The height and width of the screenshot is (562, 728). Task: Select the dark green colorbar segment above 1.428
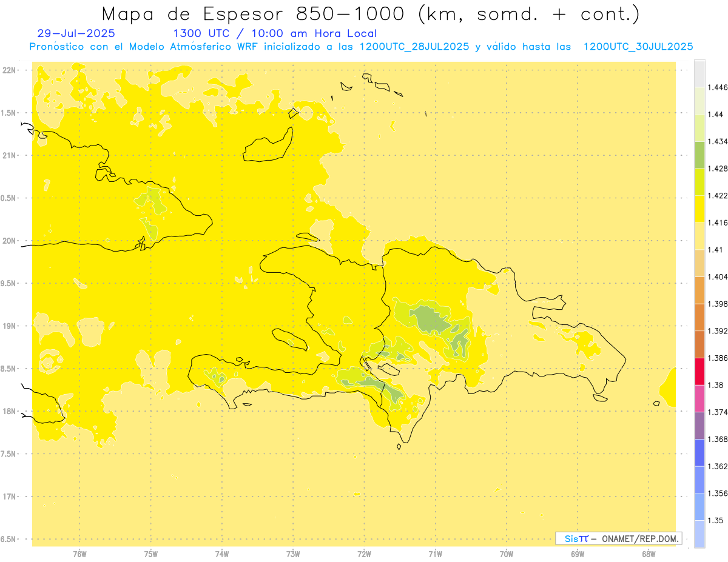click(699, 155)
